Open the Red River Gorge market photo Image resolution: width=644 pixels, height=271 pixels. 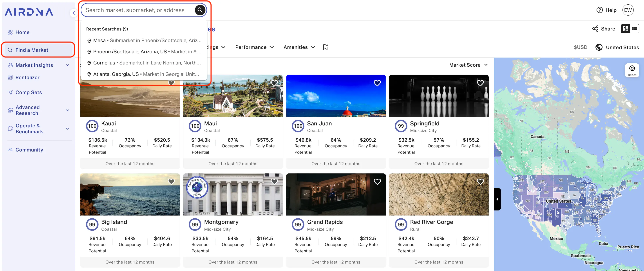(x=438, y=194)
